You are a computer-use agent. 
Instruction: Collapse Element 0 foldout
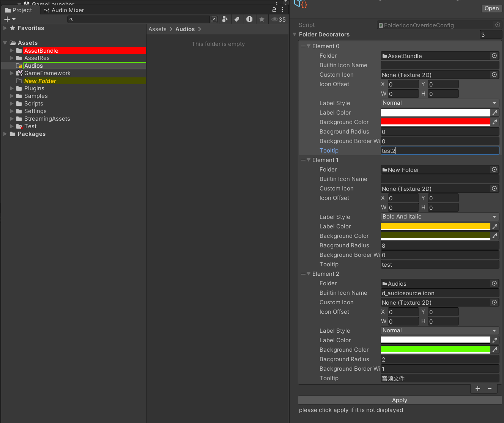[x=309, y=46]
